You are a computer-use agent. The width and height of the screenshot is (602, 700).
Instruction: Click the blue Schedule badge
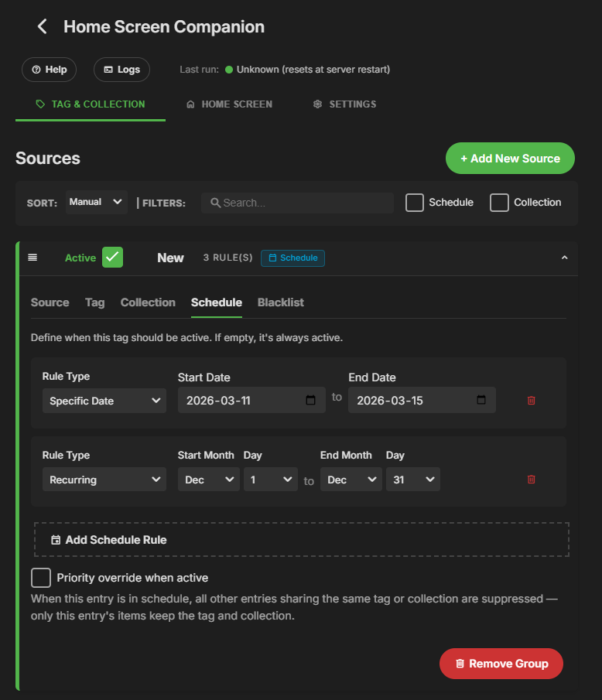pos(292,258)
